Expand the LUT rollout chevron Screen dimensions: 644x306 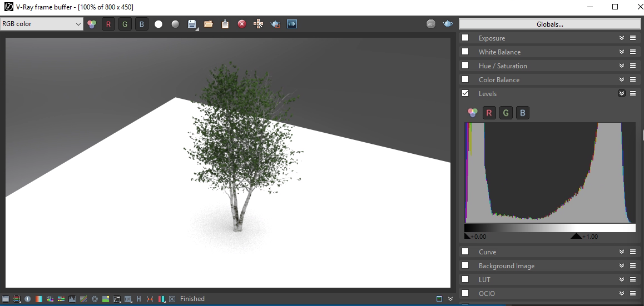[x=622, y=280]
